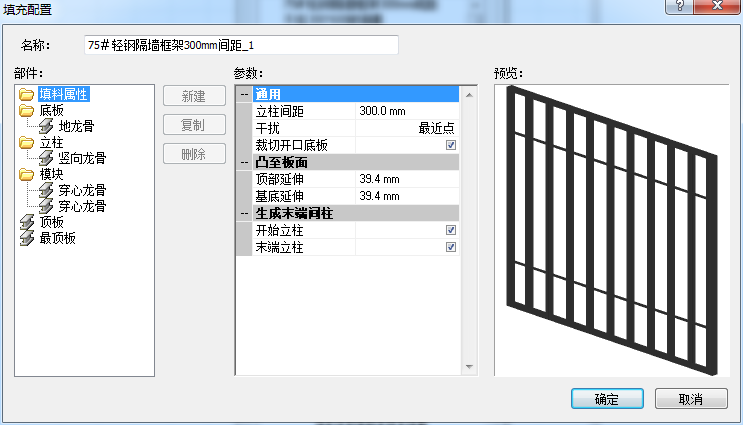Image resolution: width=743 pixels, height=425 pixels.
Task: Click the 名称 text input field
Action: click(241, 45)
